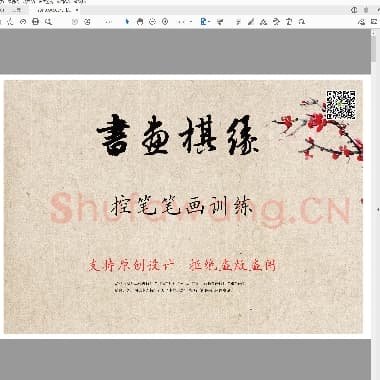
Task: Go to previous page arrow
Action: (75, 22)
